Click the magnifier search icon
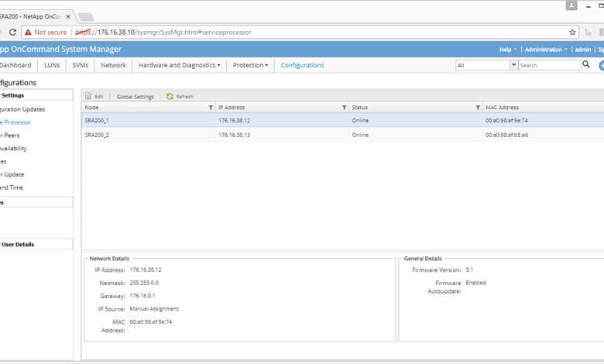Image resolution: width=604 pixels, height=364 pixels. (x=586, y=64)
